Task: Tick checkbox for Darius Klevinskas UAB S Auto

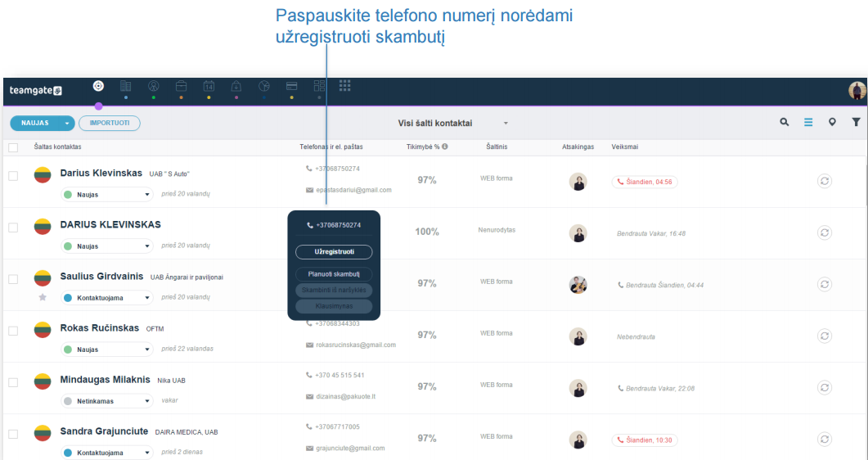Action: 13,176
